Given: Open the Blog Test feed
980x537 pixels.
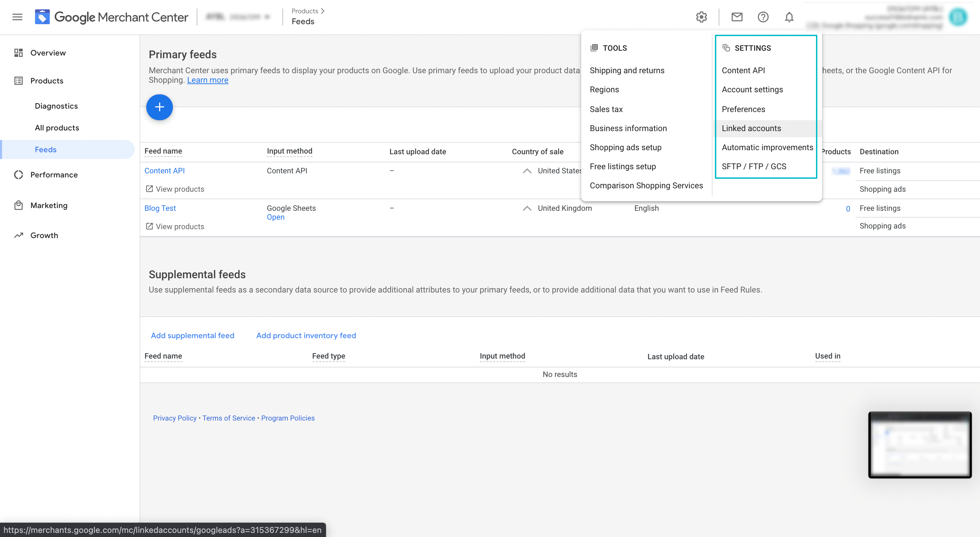Looking at the screenshot, I should pyautogui.click(x=160, y=208).
